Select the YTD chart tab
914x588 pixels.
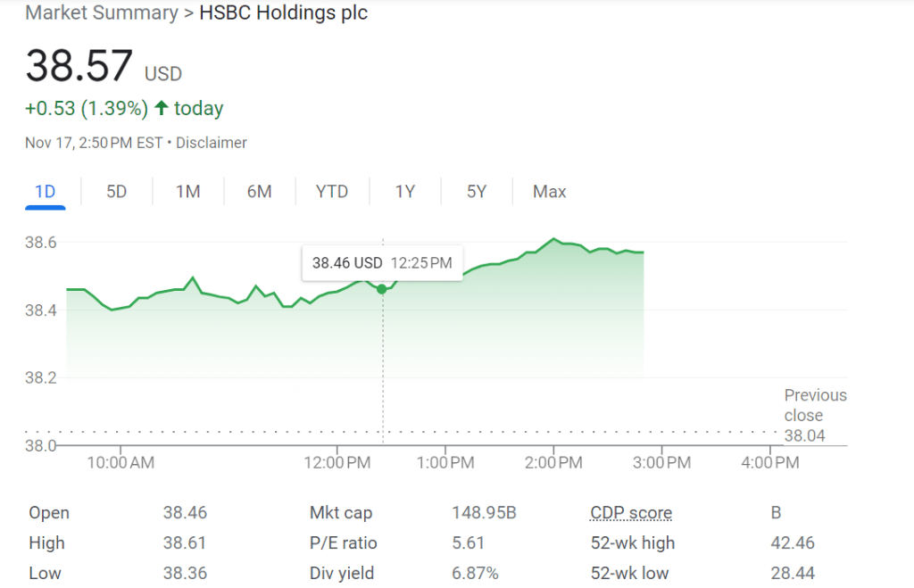coord(332,192)
